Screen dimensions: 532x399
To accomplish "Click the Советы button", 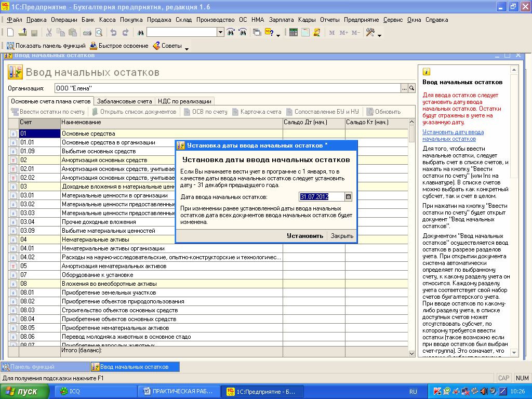I will pos(168,46).
